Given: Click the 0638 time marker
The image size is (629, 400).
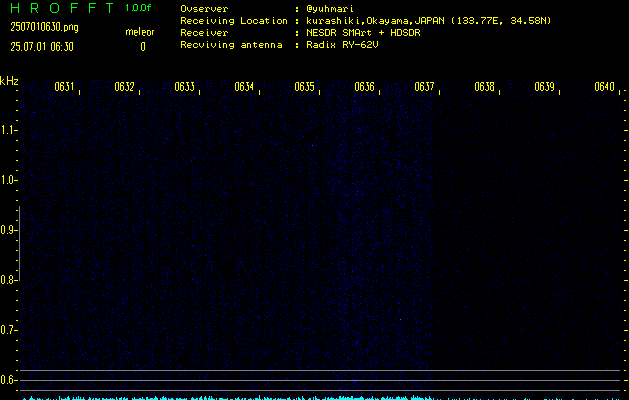Looking at the screenshot, I should [484, 87].
